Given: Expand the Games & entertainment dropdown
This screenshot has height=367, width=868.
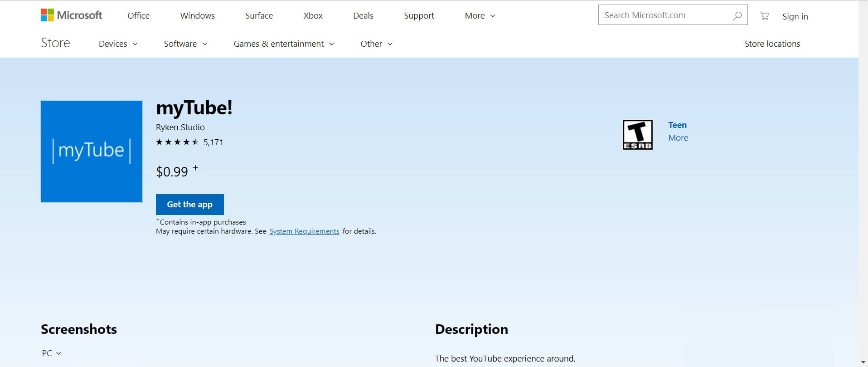Looking at the screenshot, I should (284, 44).
